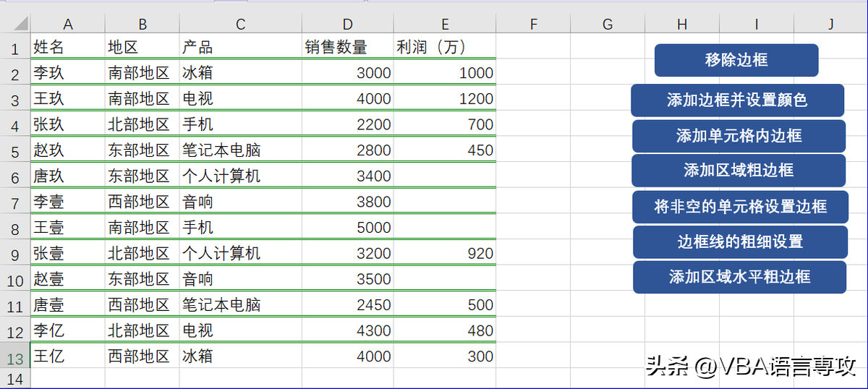
Task: Click the 地区 header cell
Action: coord(142,48)
